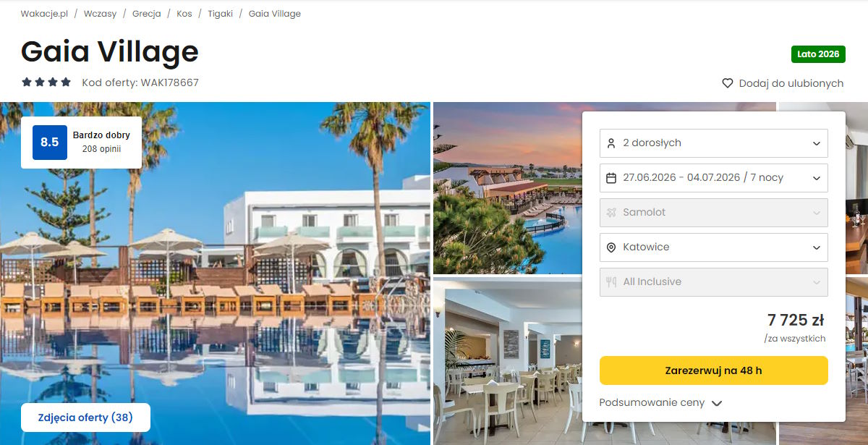Open the All Inclusive board dropdown
The height and width of the screenshot is (445, 868).
[x=714, y=282]
